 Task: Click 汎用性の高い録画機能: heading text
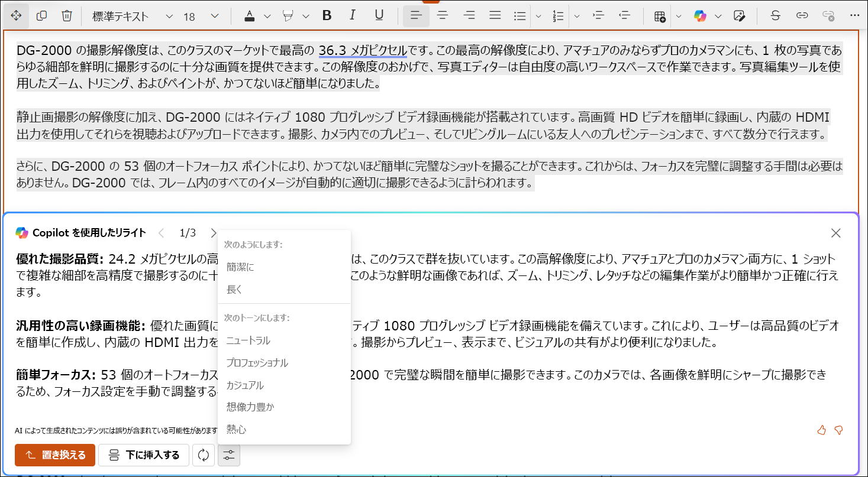80,326
